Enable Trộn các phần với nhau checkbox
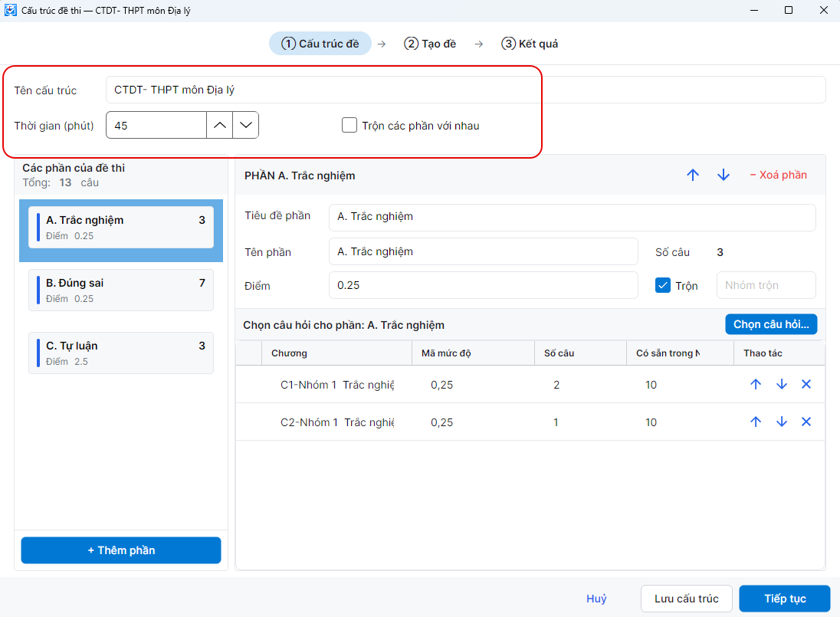This screenshot has height=617, width=840. (349, 126)
